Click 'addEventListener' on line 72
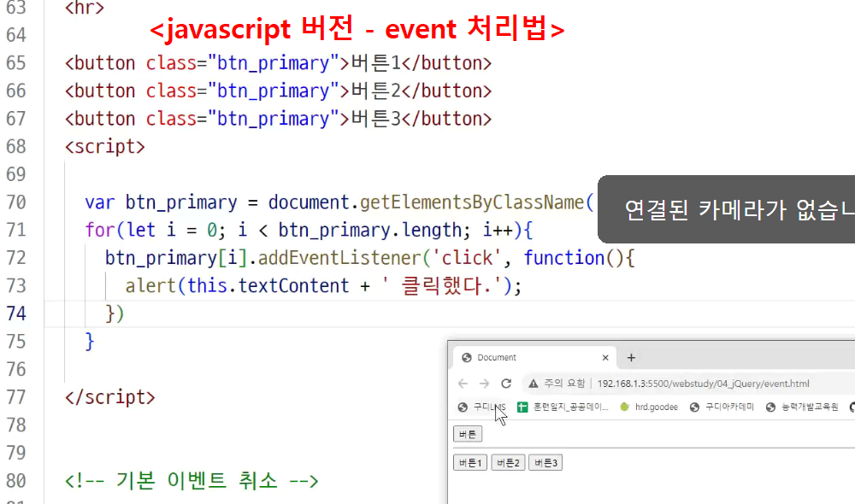The width and height of the screenshot is (855, 504). point(339,258)
